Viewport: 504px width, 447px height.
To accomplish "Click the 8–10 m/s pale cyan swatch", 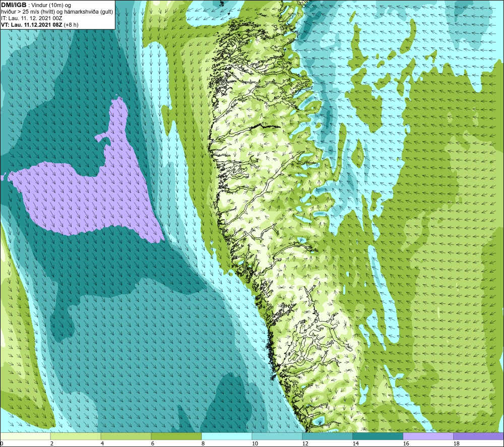I will [227, 436].
